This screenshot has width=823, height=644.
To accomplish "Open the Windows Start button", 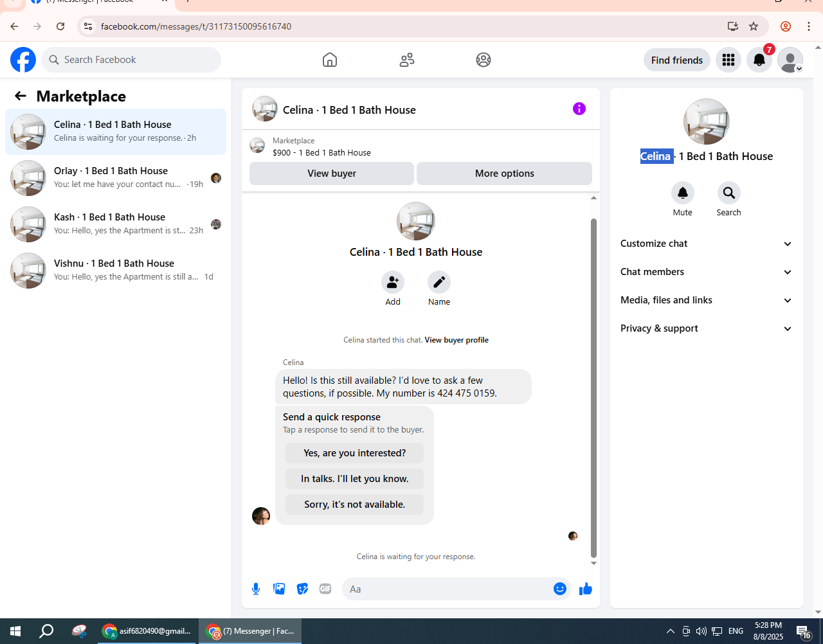I will point(15,631).
